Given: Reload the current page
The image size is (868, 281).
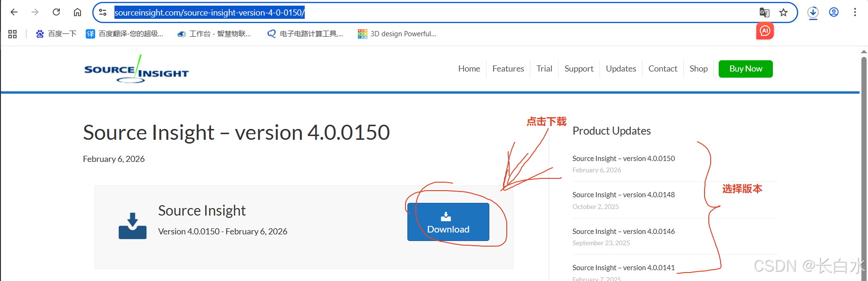Looking at the screenshot, I should [x=56, y=12].
